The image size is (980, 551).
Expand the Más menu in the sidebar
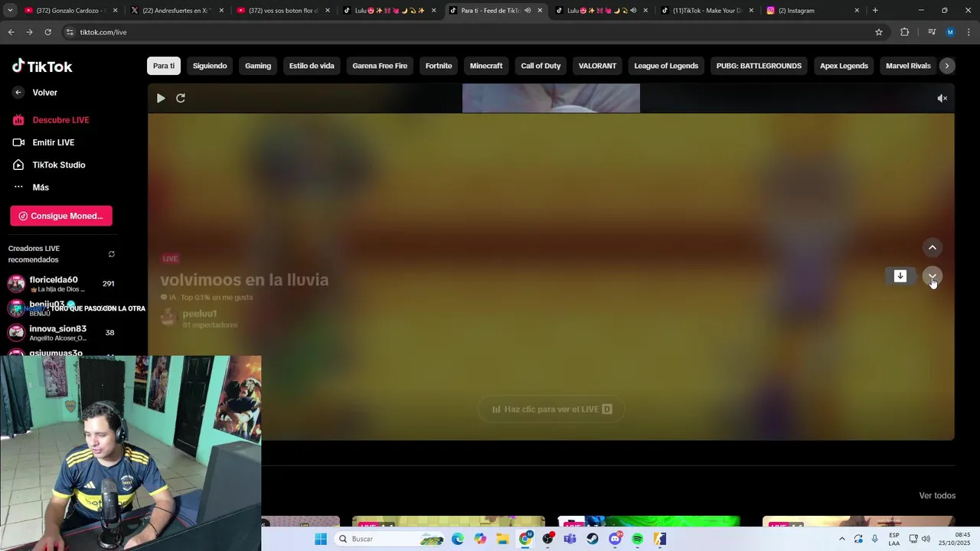(31, 187)
